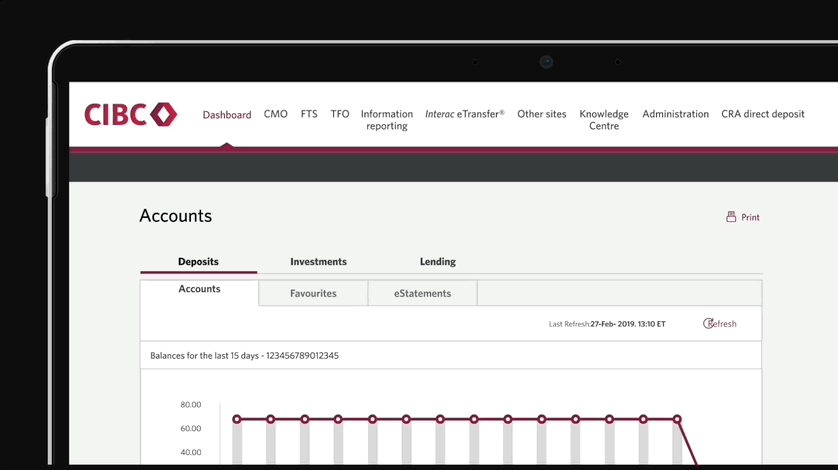The image size is (838, 470).
Task: Switch to the Investments tab
Action: [319, 261]
